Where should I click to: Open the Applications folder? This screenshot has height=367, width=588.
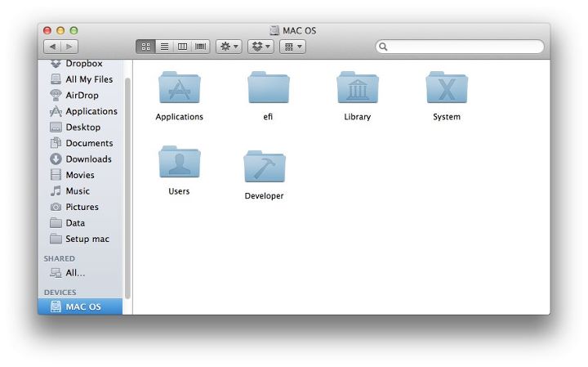179,88
